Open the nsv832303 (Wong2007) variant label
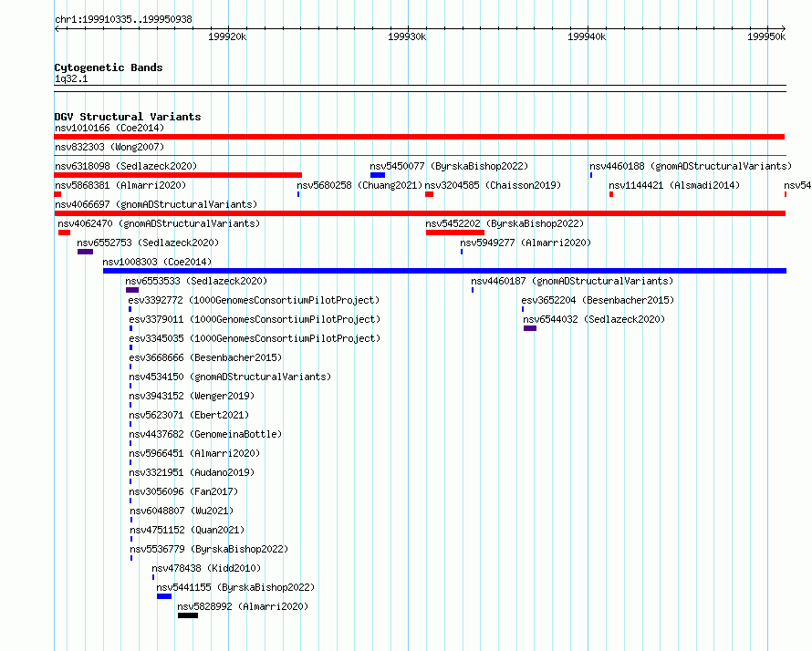The image size is (812, 651). [109, 147]
